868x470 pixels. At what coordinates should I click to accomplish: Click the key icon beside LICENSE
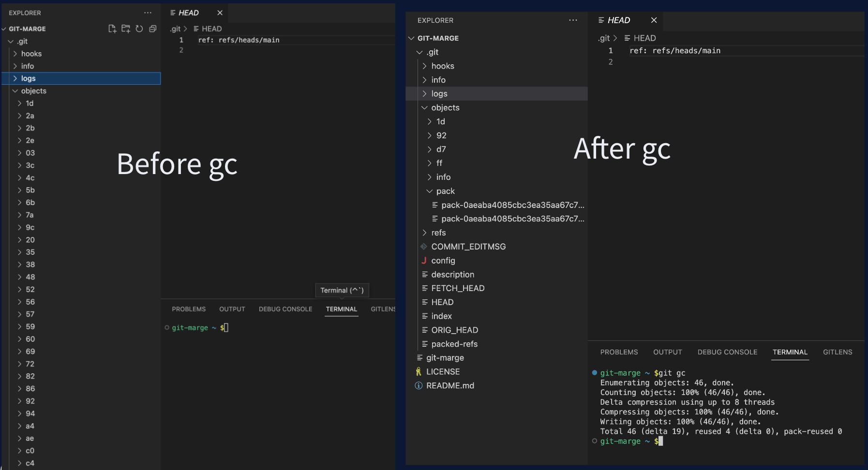[x=419, y=371]
